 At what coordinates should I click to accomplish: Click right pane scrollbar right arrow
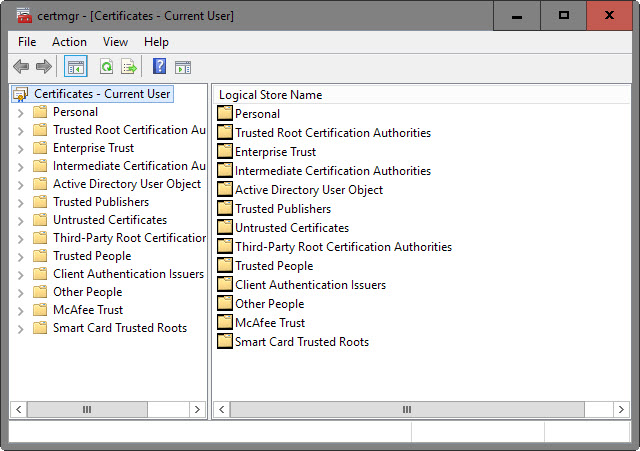click(621, 409)
